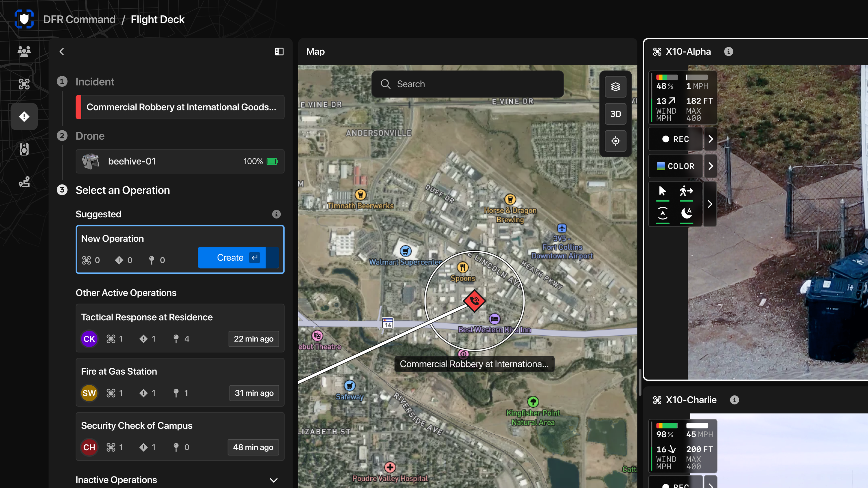Toggle the side panel layout icon
Viewport: 868px width, 488px height.
[279, 51]
